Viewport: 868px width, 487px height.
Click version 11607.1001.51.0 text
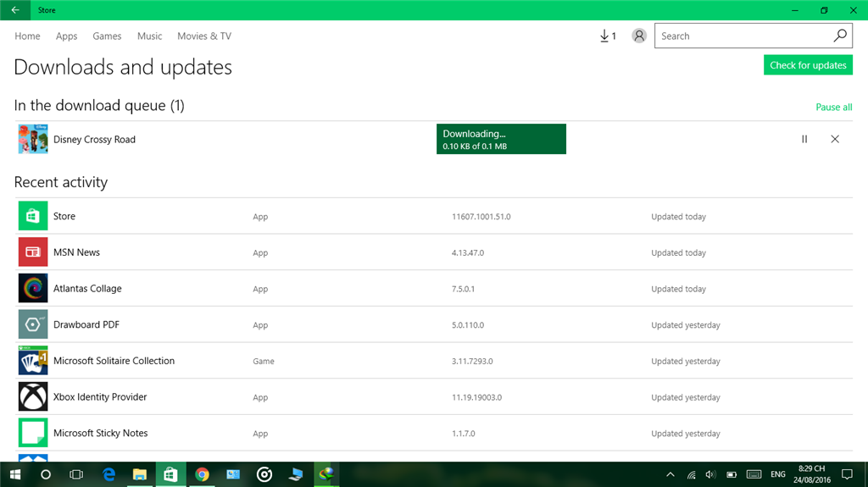(481, 216)
